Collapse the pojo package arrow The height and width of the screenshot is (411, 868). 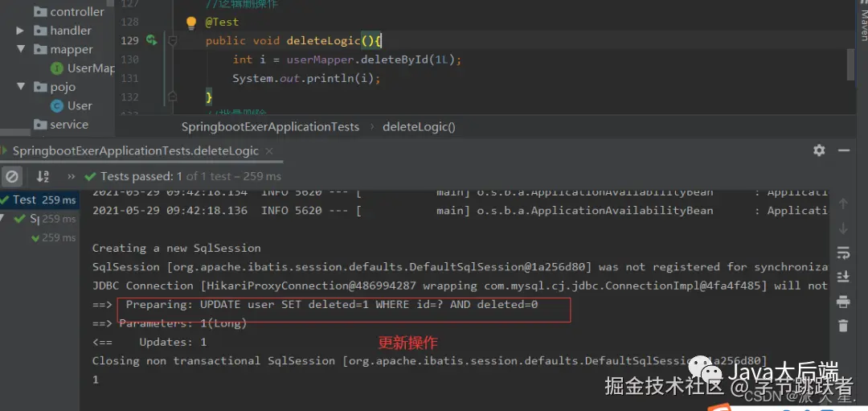tap(21, 87)
